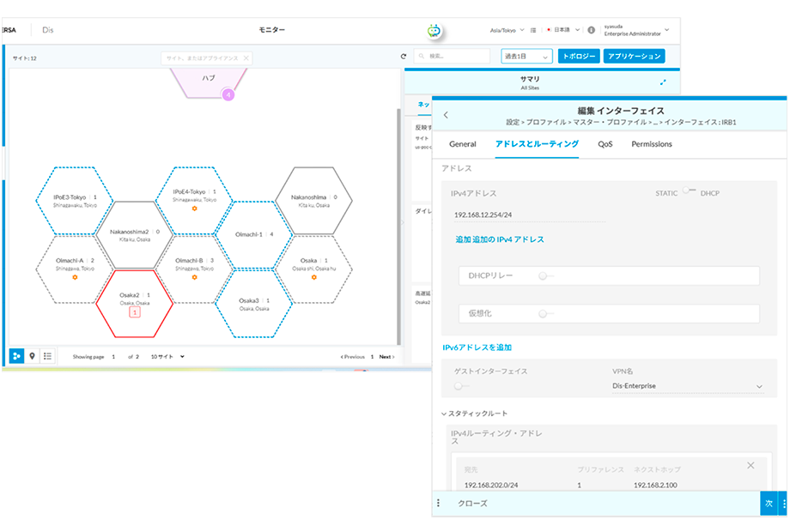The width and height of the screenshot is (790, 532).
Task: Click the refresh icon beside the search box
Action: (x=404, y=57)
